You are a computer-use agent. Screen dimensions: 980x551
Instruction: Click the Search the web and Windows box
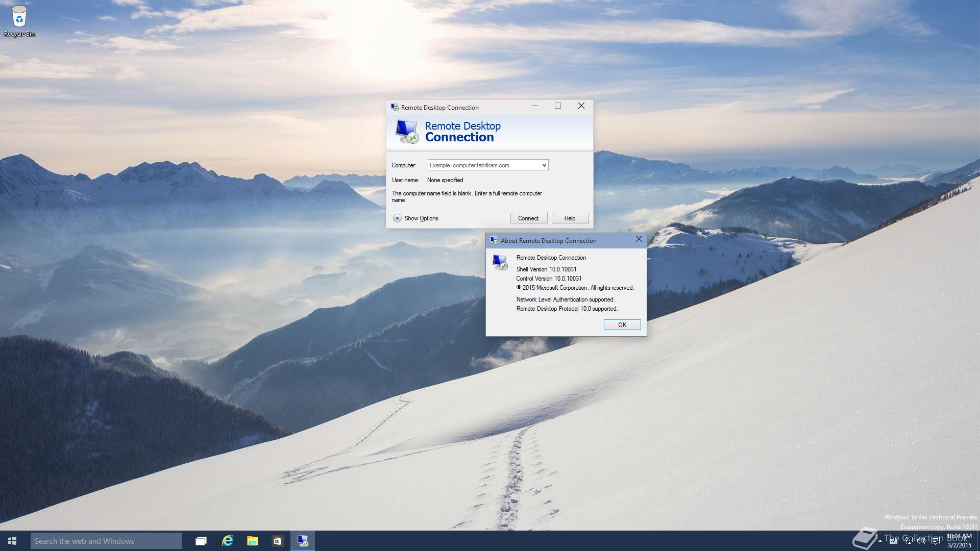[x=106, y=541]
